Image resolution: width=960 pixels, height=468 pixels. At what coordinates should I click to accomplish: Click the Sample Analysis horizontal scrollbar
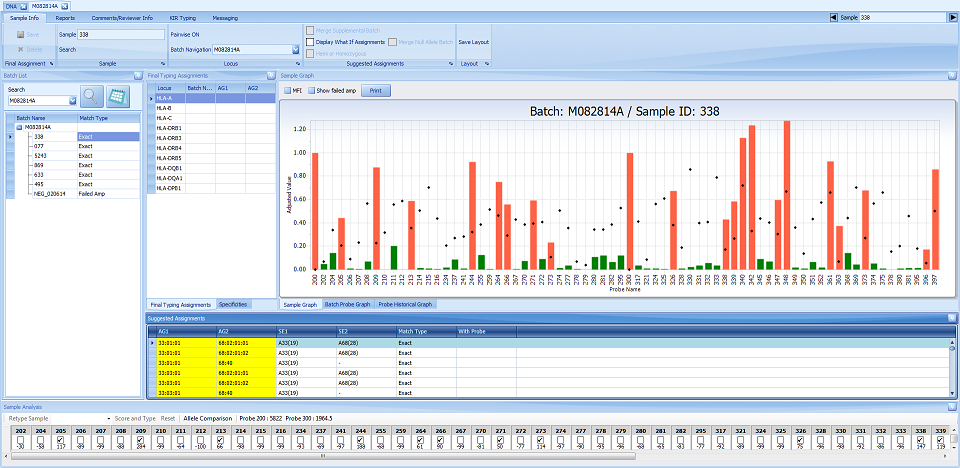324,456
